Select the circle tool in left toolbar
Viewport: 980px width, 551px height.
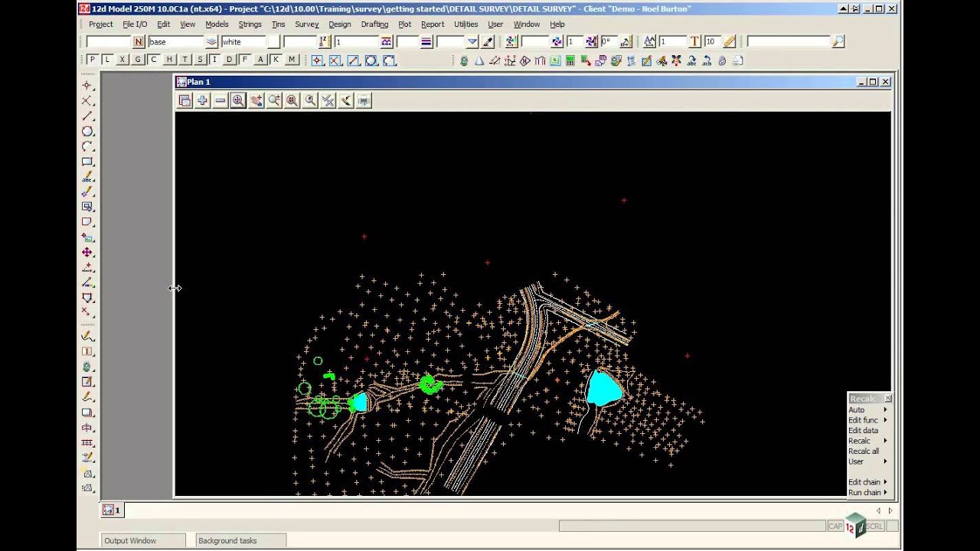tap(87, 132)
